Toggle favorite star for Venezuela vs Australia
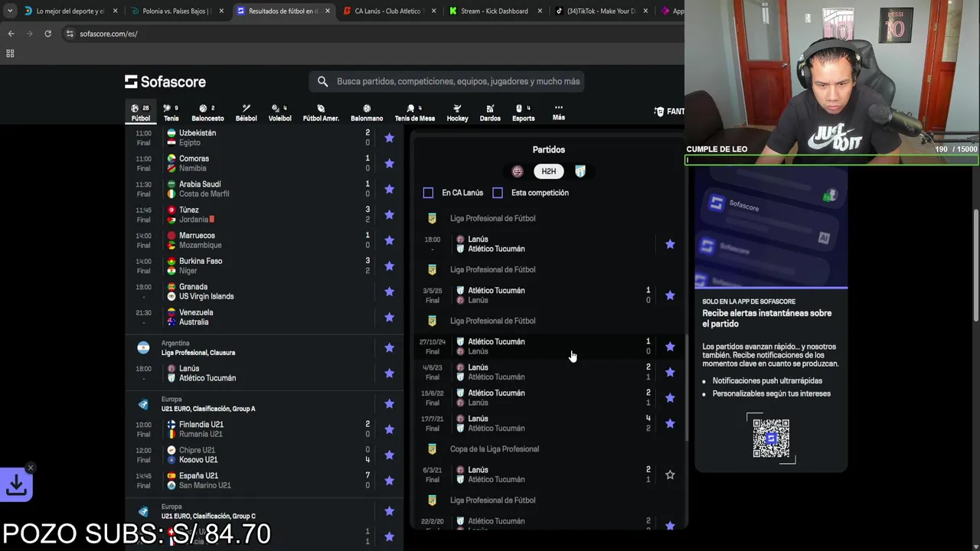 pos(389,317)
